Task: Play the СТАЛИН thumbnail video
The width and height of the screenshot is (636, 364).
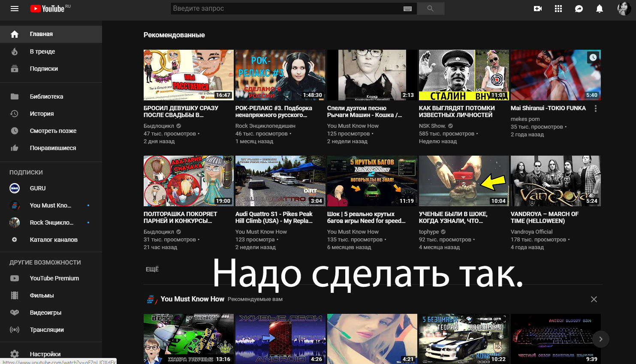Action: click(x=464, y=75)
